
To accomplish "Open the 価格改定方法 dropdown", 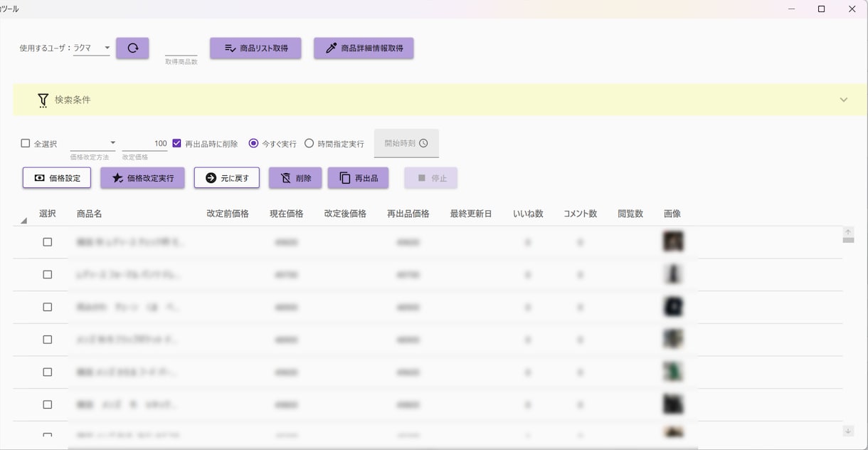I will click(92, 143).
